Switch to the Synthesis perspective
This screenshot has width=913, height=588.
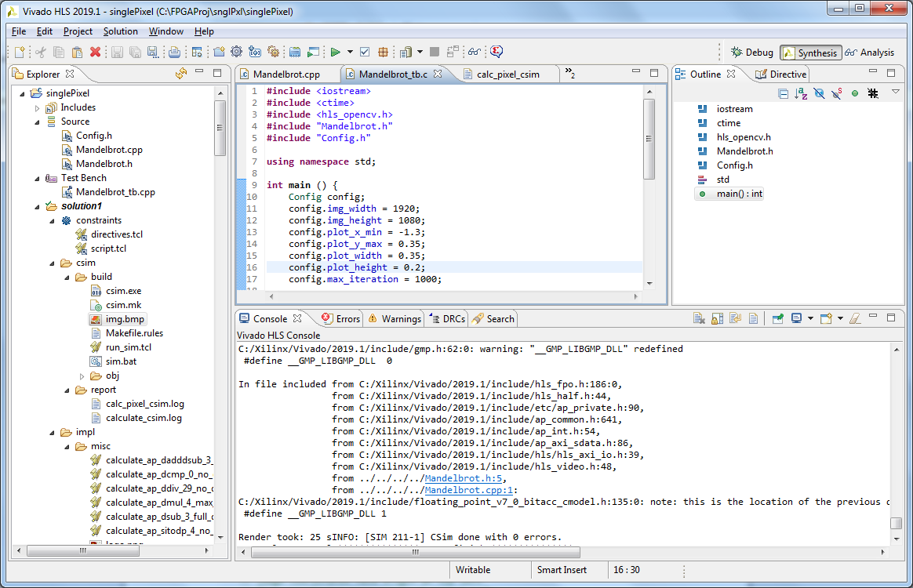tap(810, 53)
